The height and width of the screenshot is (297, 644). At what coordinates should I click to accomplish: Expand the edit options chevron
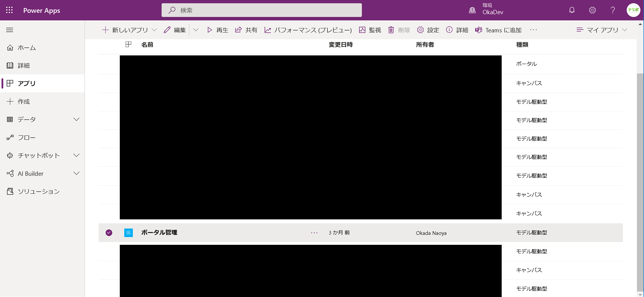pyautogui.click(x=196, y=30)
